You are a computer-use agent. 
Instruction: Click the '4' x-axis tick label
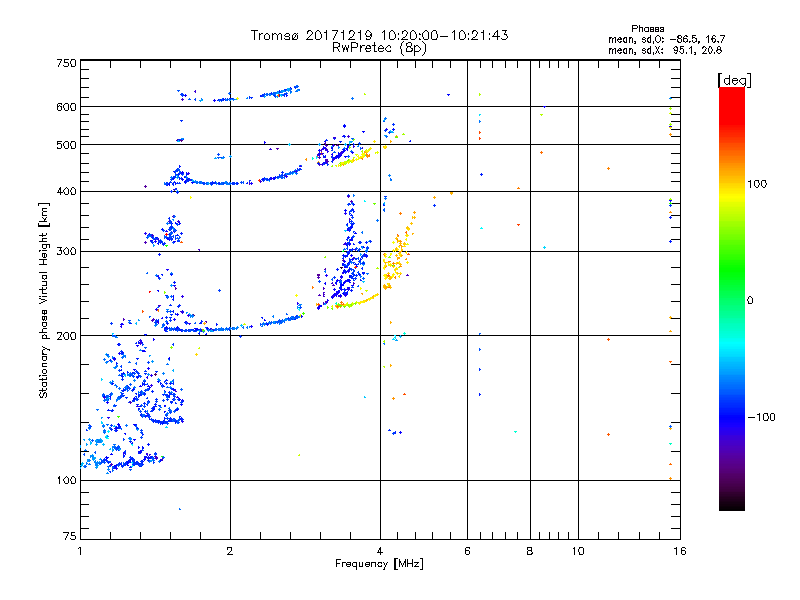[x=380, y=551]
